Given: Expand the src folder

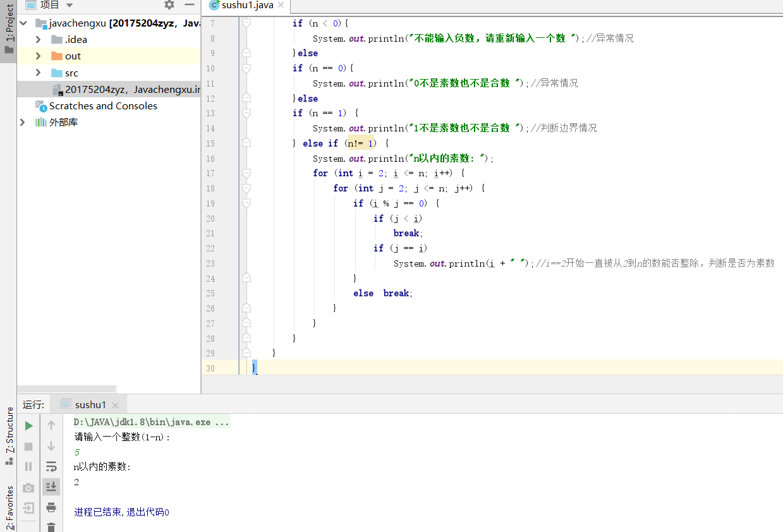Looking at the screenshot, I should [x=38, y=73].
